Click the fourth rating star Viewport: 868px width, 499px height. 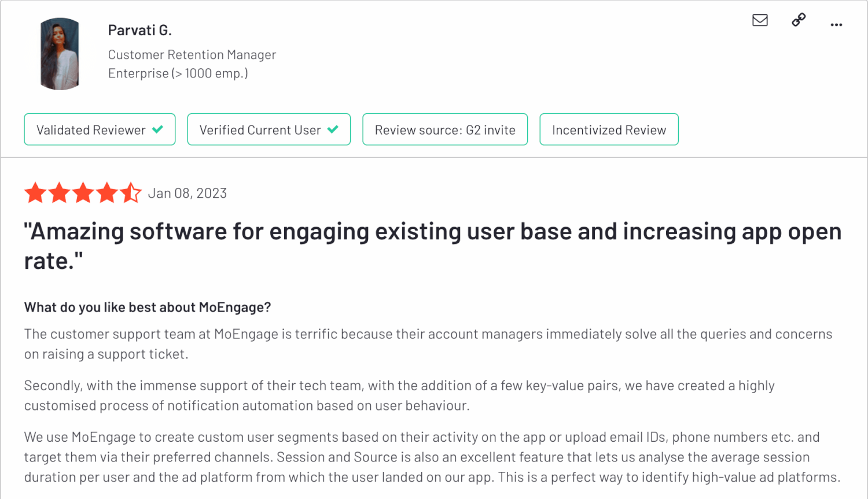(107, 193)
